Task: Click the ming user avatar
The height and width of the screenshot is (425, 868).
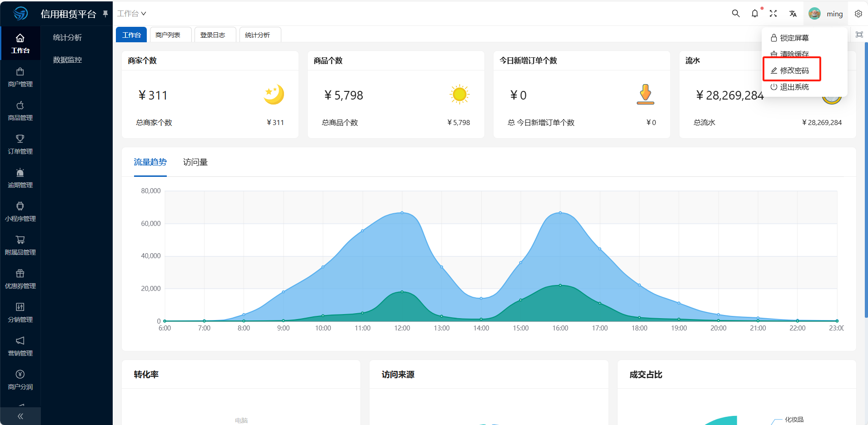Action: (x=814, y=14)
